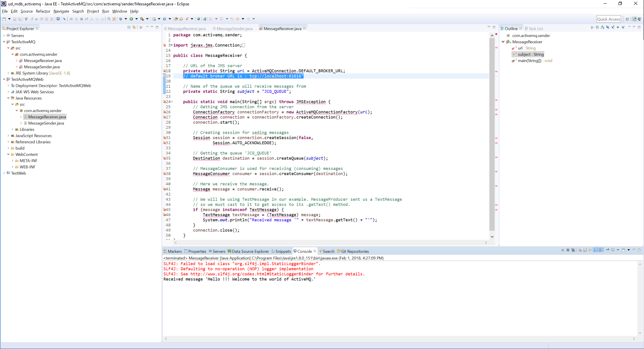Screen dimensions: 644x349
Task: Collapse all items in Project Explorer
Action: 129,28
